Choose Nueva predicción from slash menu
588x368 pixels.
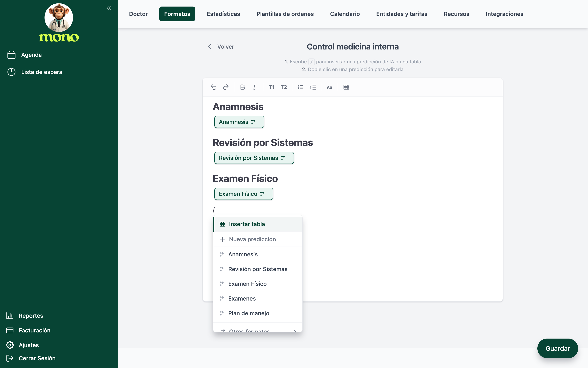[257, 239]
